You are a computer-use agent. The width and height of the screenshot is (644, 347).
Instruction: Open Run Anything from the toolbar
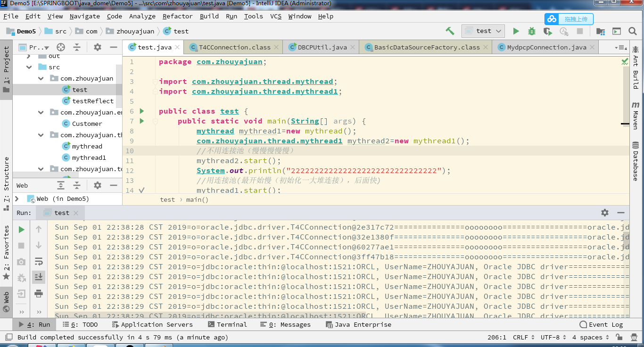coord(617,31)
